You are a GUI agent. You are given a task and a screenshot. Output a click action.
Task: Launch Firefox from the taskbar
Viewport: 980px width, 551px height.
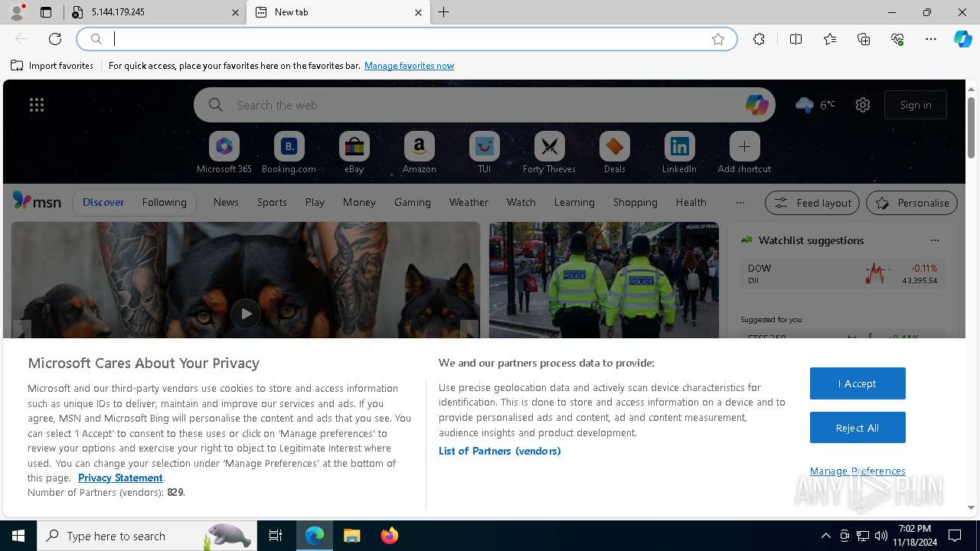pos(389,536)
